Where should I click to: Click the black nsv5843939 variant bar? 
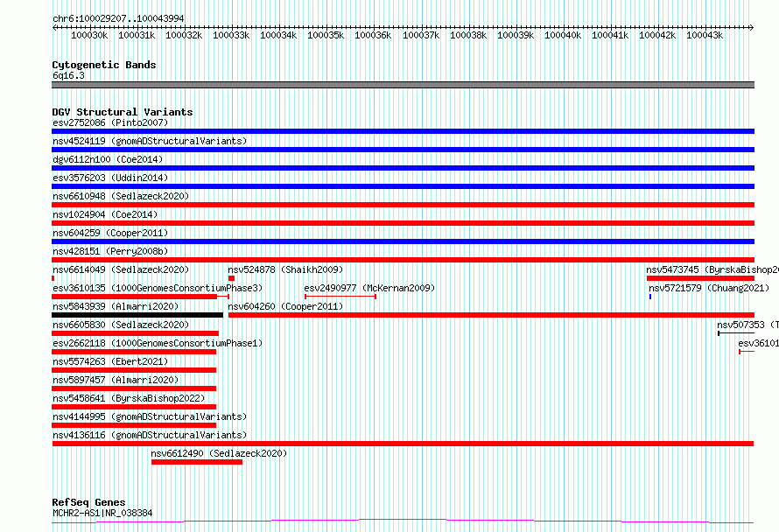pos(137,315)
